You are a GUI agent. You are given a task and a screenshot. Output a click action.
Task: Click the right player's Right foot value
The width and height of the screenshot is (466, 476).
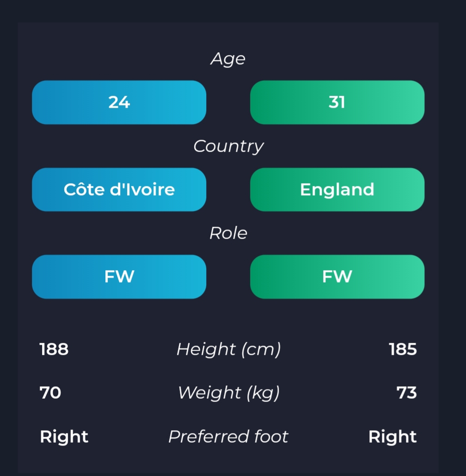392,437
